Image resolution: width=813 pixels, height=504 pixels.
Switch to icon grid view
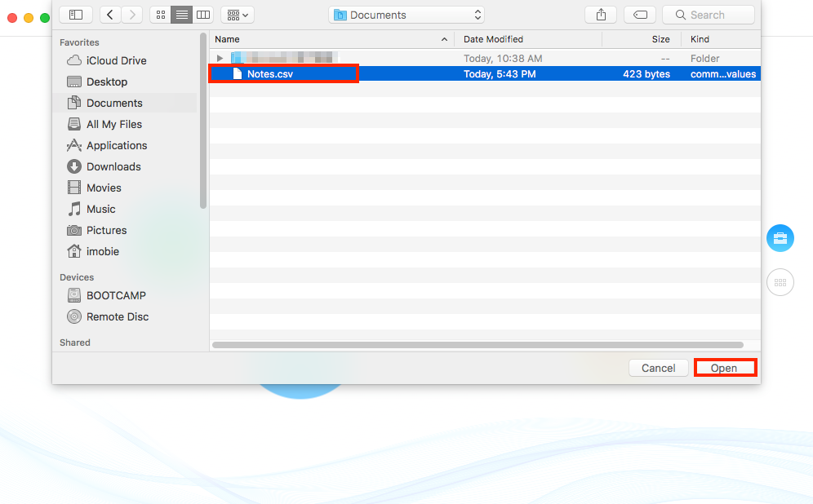tap(161, 15)
